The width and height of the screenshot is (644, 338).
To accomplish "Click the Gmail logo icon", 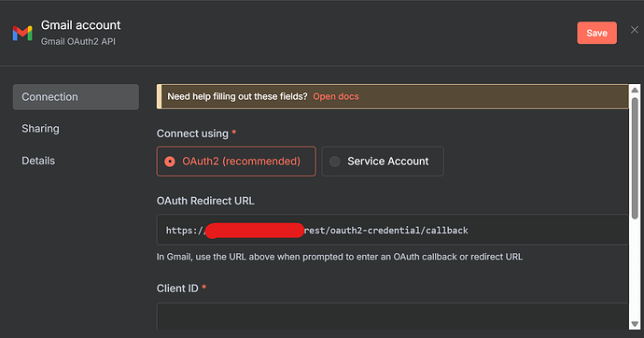I will pos(22,33).
